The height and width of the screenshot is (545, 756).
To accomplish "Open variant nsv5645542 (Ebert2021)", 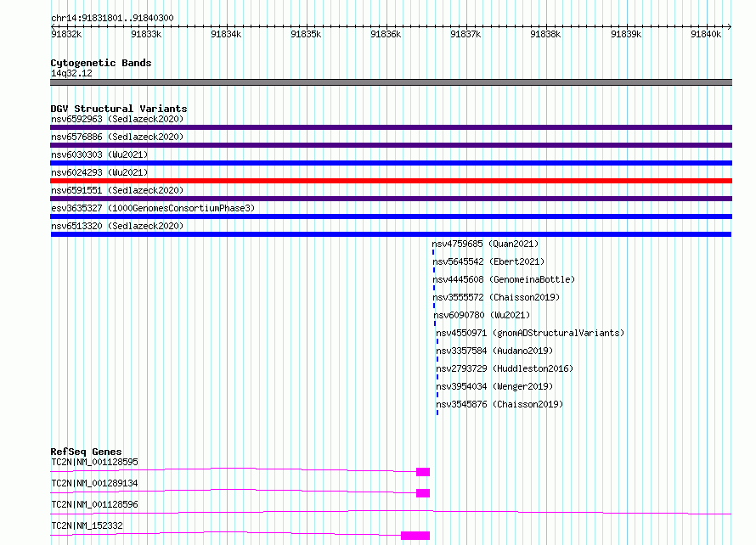I will pos(488,261).
